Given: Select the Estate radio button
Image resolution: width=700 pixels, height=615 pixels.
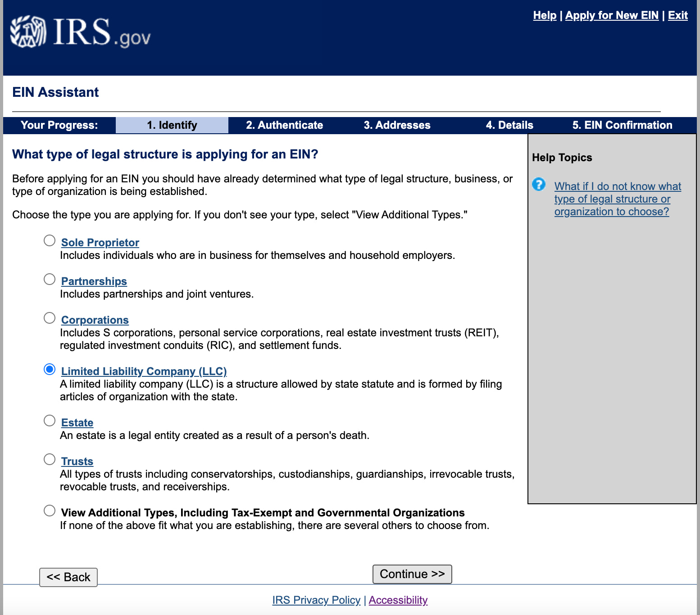Looking at the screenshot, I should click(x=50, y=421).
